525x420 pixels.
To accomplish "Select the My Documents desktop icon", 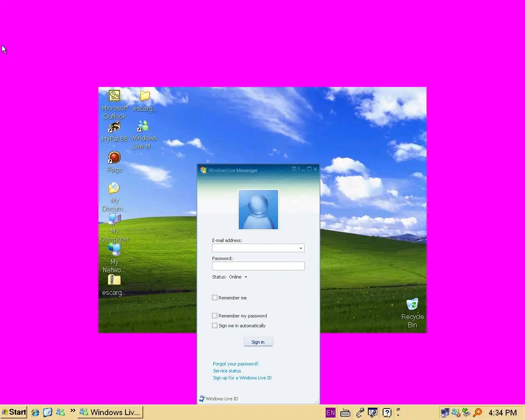I will point(114,188).
